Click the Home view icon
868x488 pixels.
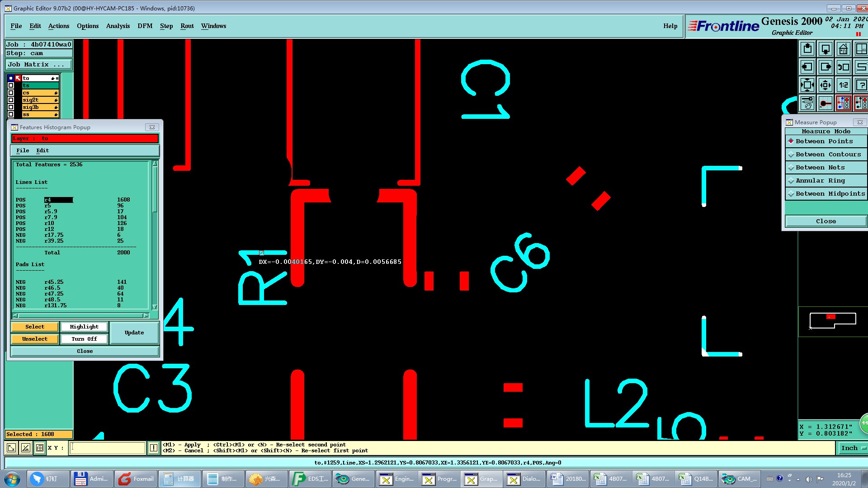[x=843, y=49]
